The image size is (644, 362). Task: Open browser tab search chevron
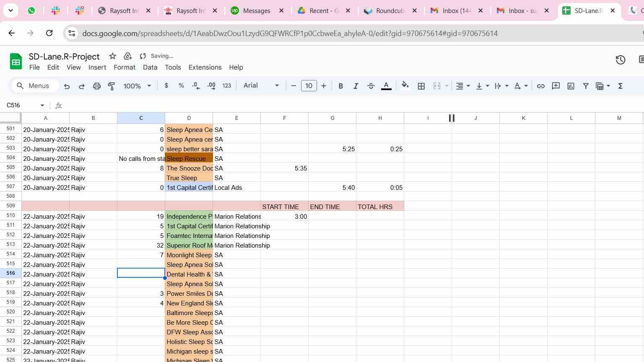(10, 10)
